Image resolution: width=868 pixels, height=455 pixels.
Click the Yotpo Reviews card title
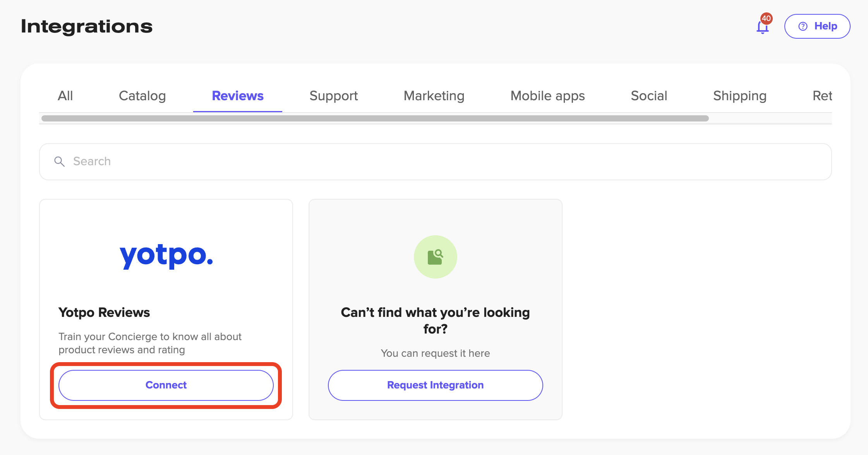pyautogui.click(x=104, y=312)
